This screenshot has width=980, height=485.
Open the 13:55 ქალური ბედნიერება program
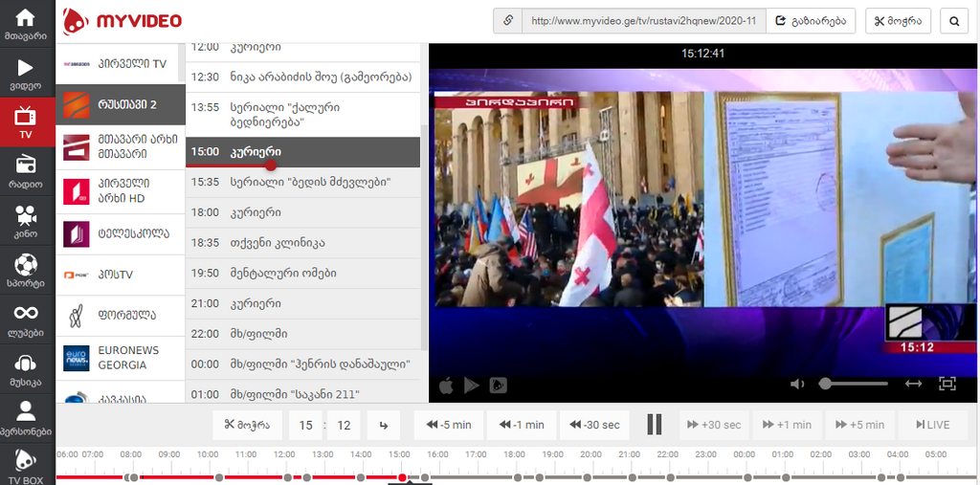click(x=303, y=115)
